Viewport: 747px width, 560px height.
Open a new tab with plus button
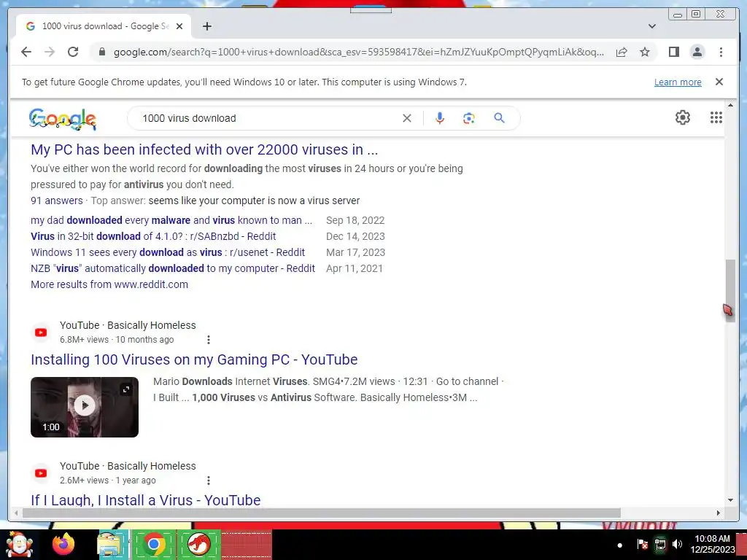point(206,26)
